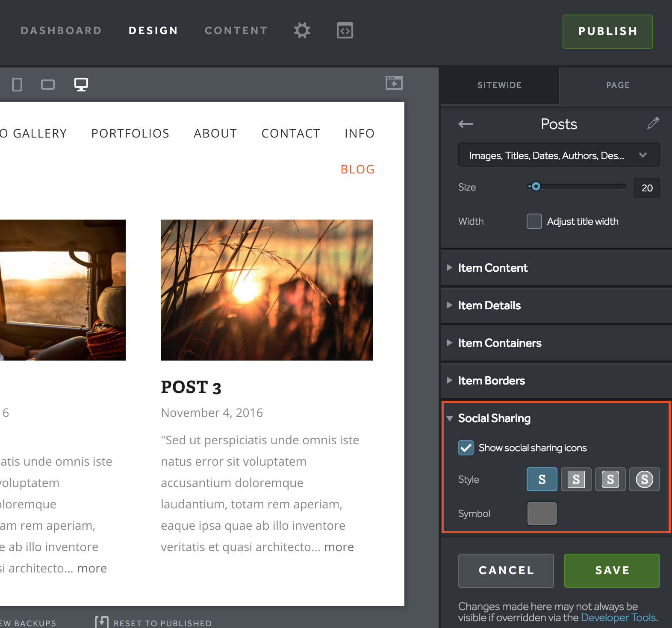Open the Content menu
The height and width of the screenshot is (628, 672).
(x=236, y=31)
